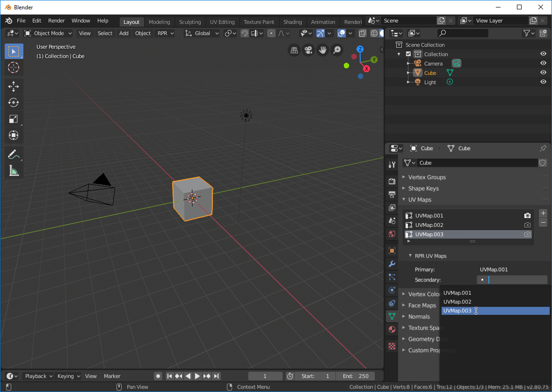Click the End frame field
The width and height of the screenshot is (552, 392).
pos(355,376)
